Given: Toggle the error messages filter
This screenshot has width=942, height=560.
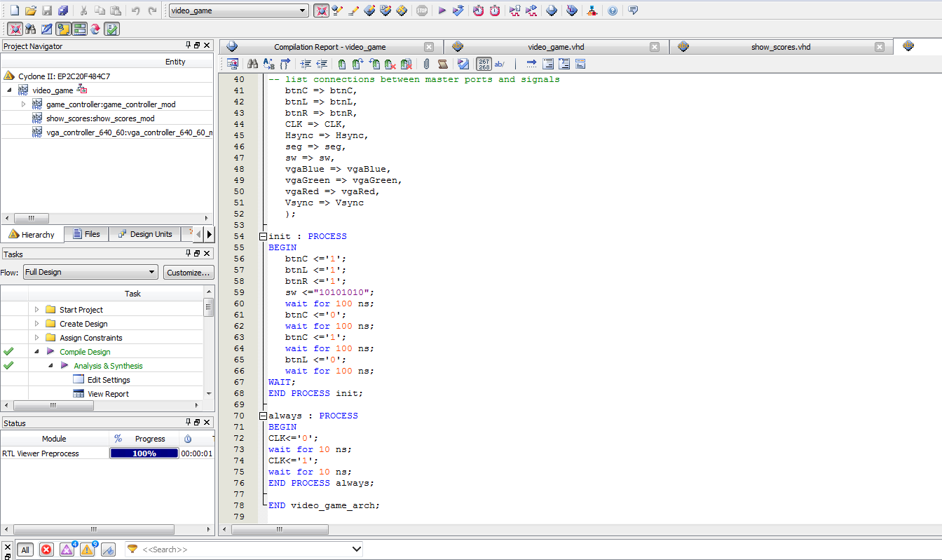Looking at the screenshot, I should pos(46,549).
